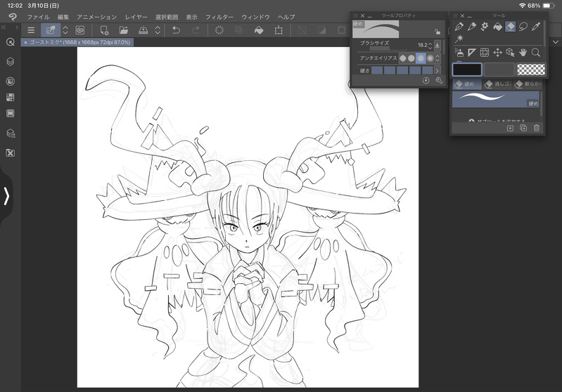
Task: Open the Clip Studio spiral icon in command bar
Action: click(x=80, y=30)
